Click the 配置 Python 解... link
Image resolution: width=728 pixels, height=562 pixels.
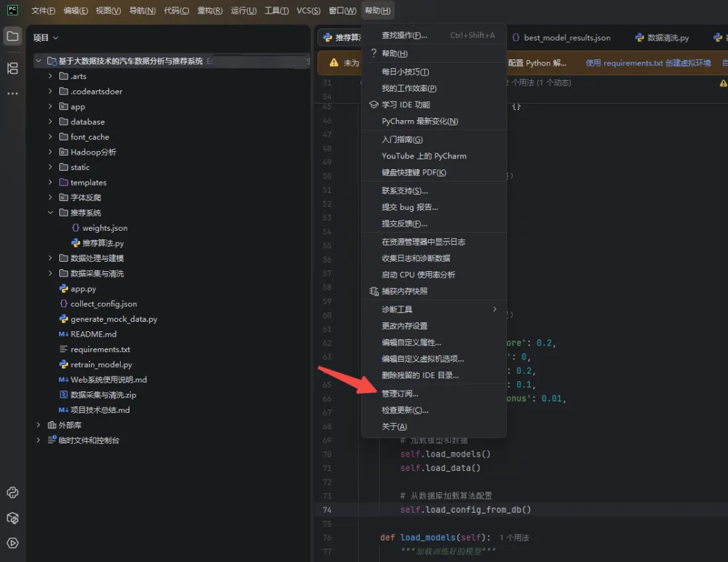537,63
